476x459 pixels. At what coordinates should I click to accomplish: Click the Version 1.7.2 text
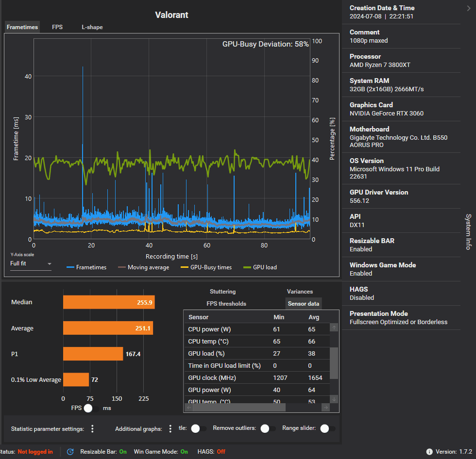[454, 452]
